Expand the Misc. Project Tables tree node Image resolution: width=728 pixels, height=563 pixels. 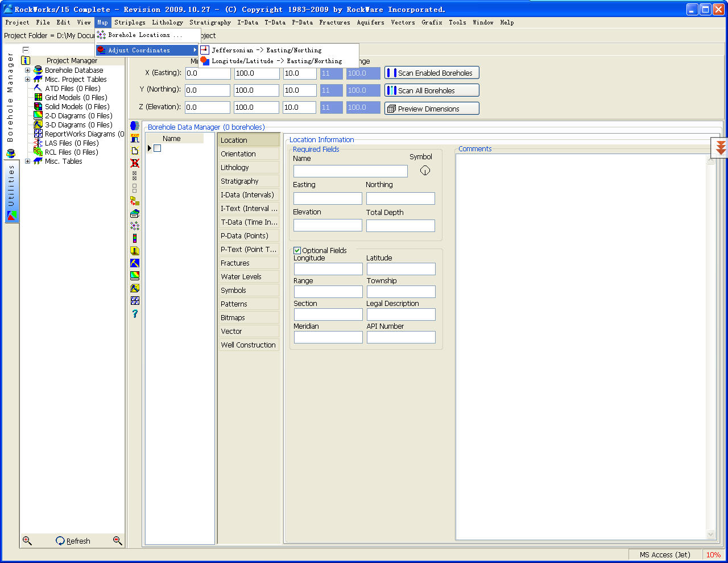pyautogui.click(x=27, y=80)
